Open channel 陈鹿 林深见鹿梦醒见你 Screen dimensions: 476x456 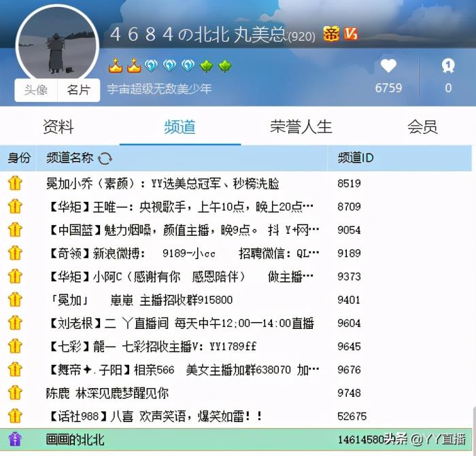pos(107,393)
